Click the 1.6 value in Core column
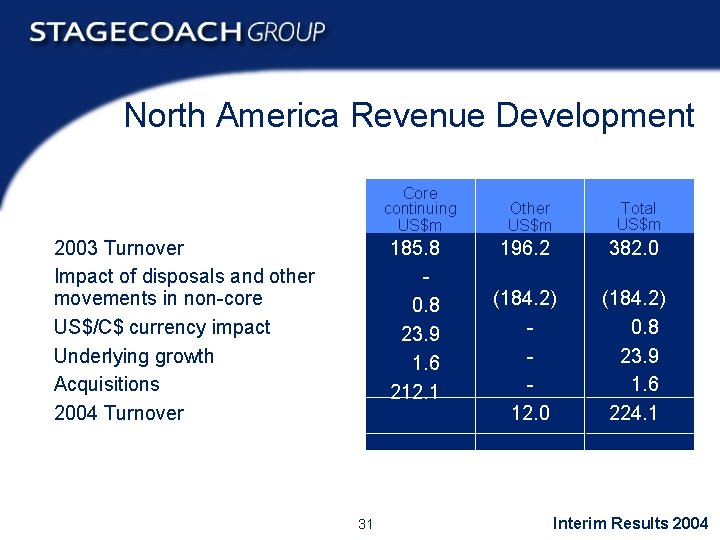 tap(426, 363)
